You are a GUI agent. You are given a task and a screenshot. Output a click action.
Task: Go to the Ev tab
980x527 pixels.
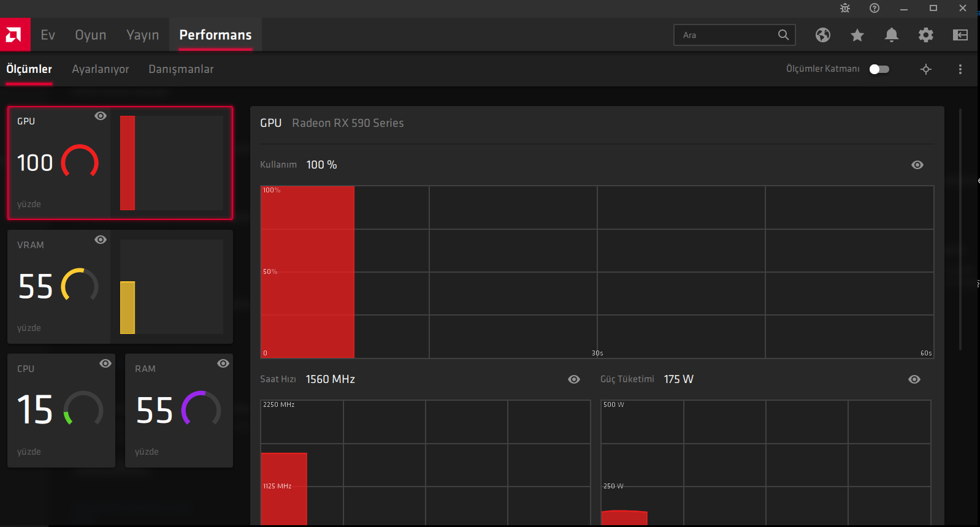coord(48,35)
